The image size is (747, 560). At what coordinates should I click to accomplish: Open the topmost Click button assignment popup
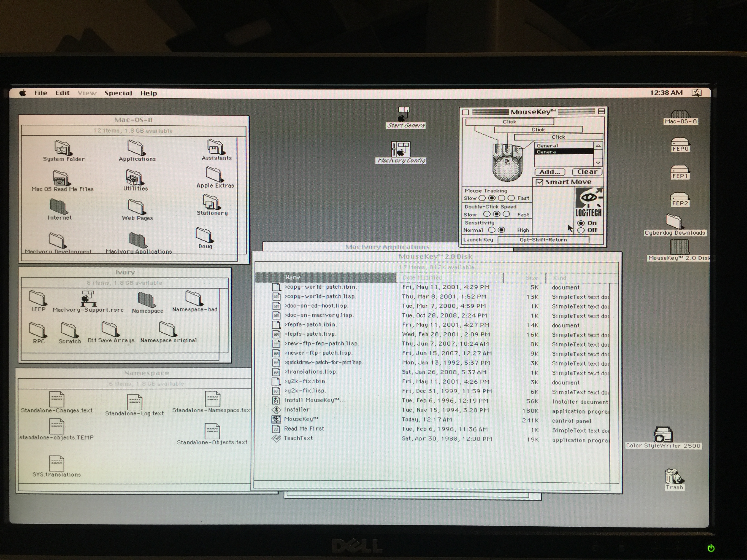509,122
